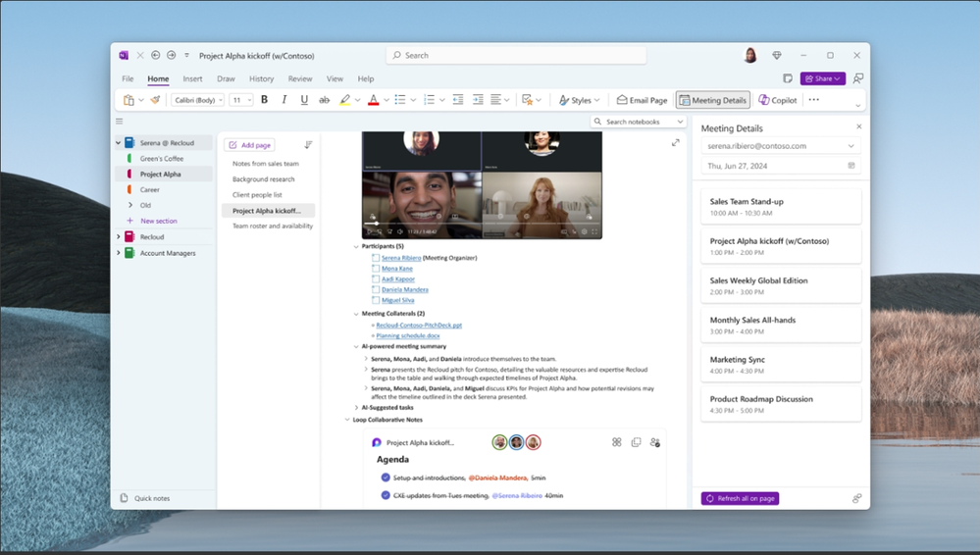This screenshot has width=980, height=555.
Task: Insert a bulleted list
Action: pyautogui.click(x=400, y=99)
